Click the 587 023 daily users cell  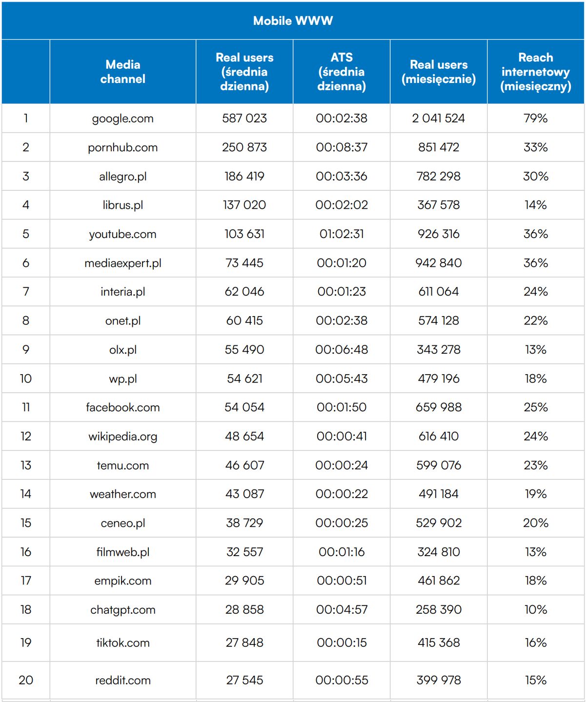pyautogui.click(x=244, y=119)
